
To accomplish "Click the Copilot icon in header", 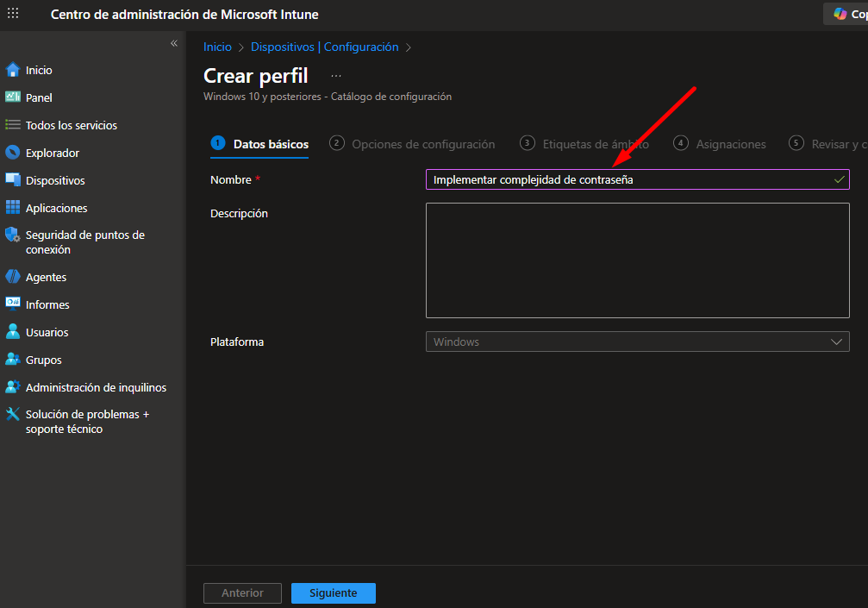I will tap(840, 14).
